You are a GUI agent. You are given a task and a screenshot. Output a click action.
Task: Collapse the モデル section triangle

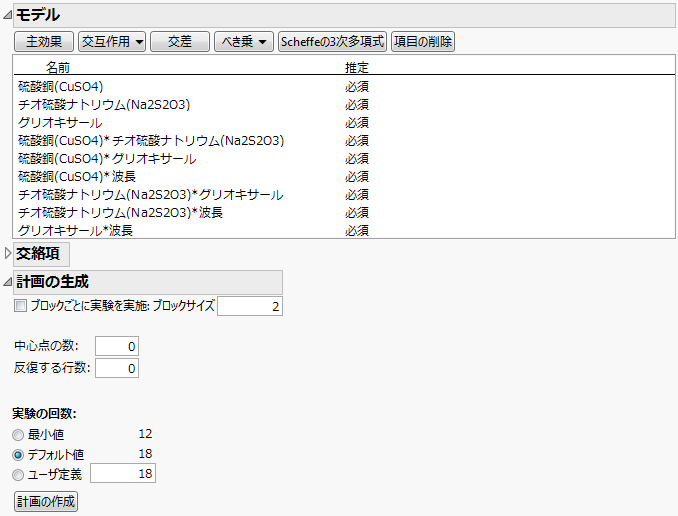[8, 15]
